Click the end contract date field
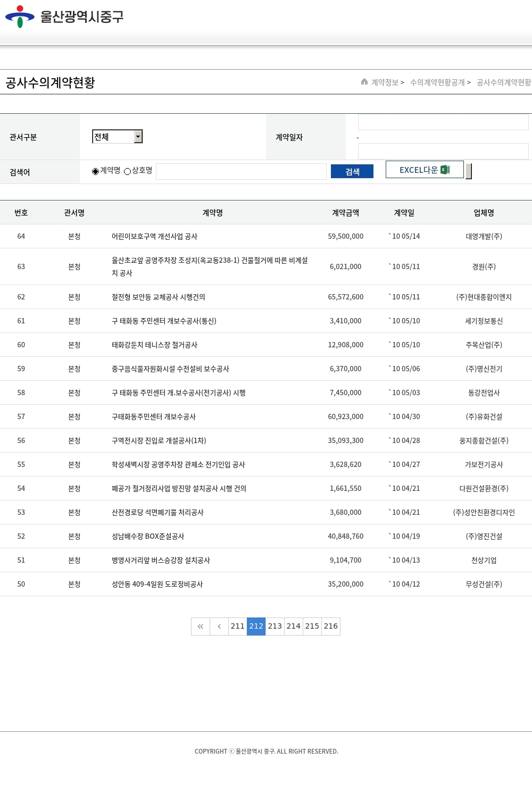 (443, 151)
